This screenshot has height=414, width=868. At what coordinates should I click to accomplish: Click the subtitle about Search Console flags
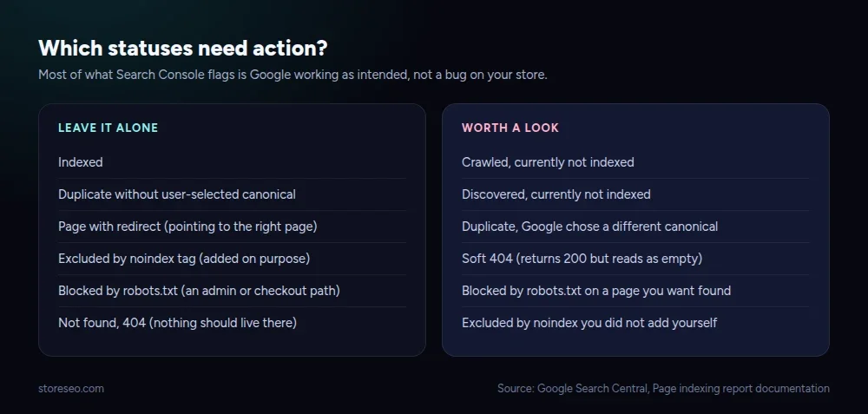pyautogui.click(x=293, y=75)
